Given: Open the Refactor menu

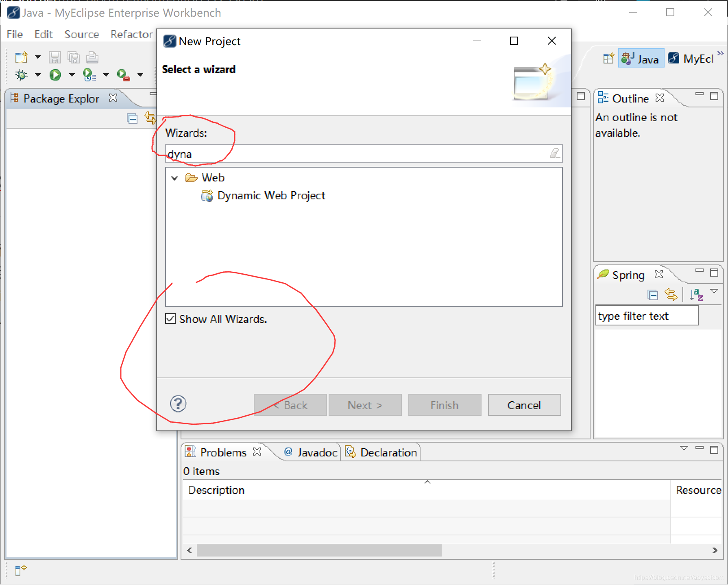Looking at the screenshot, I should coord(132,35).
